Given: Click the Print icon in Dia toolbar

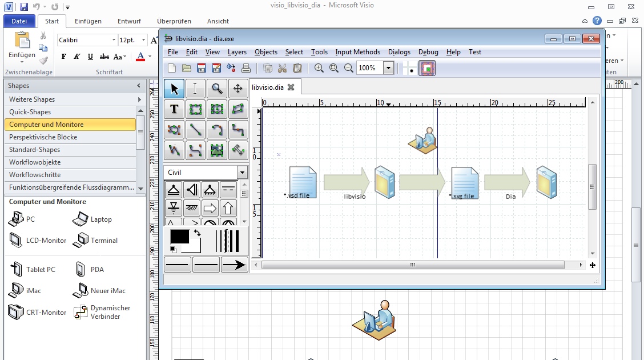Looking at the screenshot, I should (246, 68).
